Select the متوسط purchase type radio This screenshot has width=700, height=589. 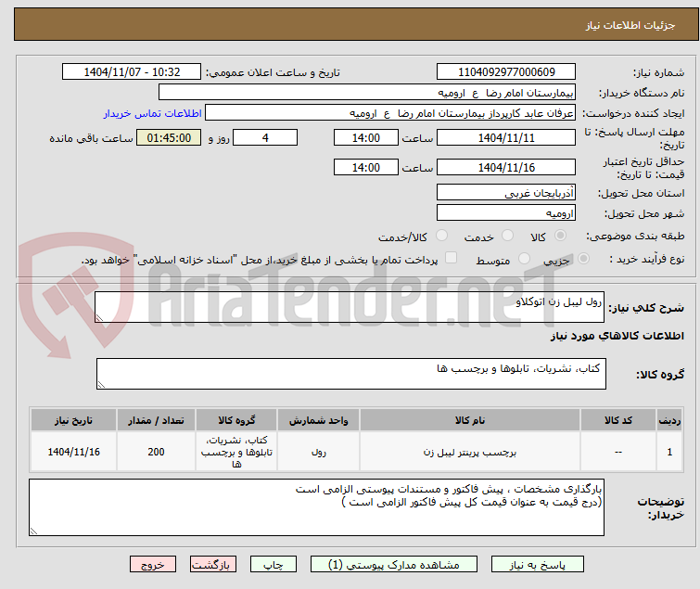(524, 259)
